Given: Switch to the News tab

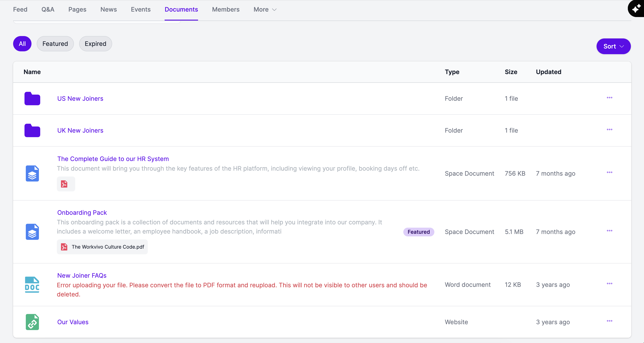Looking at the screenshot, I should (108, 9).
